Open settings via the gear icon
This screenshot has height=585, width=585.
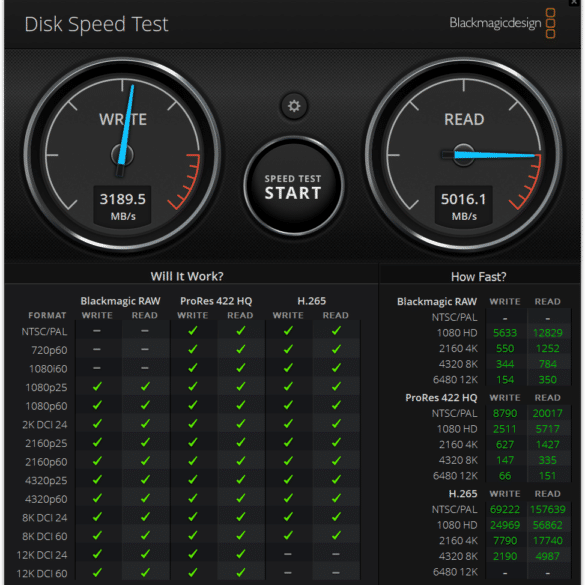[294, 106]
